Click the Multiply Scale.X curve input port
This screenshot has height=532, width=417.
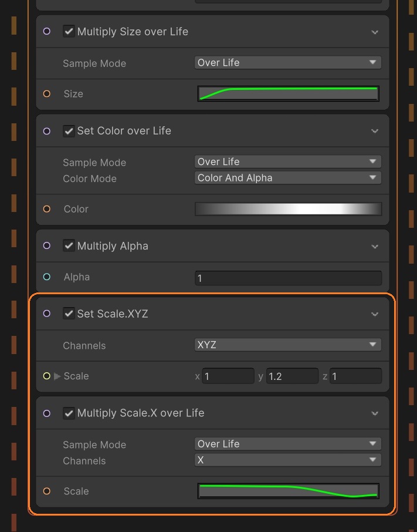(x=47, y=491)
